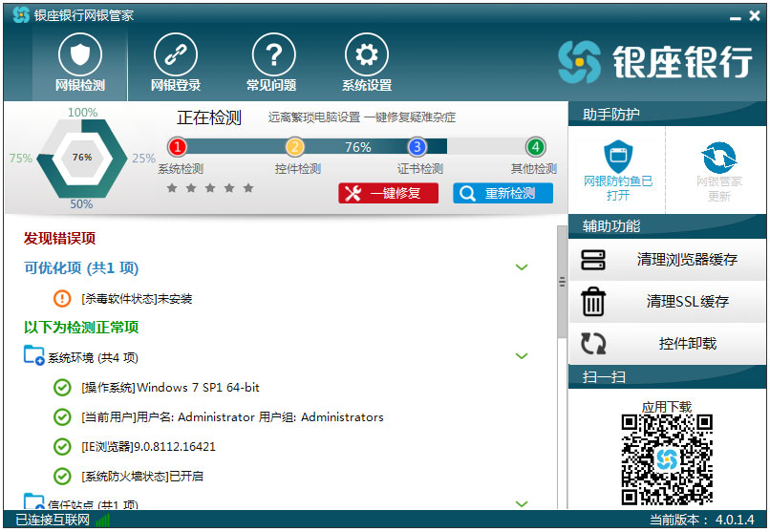
Task: Click the 以下为检测正常项 heading
Action: (81, 328)
